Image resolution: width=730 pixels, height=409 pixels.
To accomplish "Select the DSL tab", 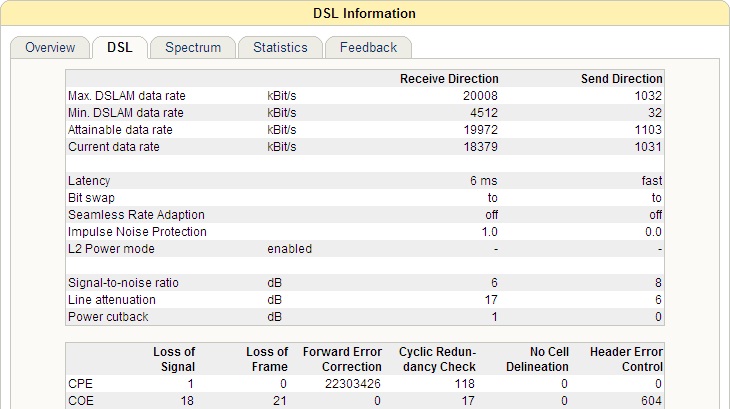I will [120, 47].
